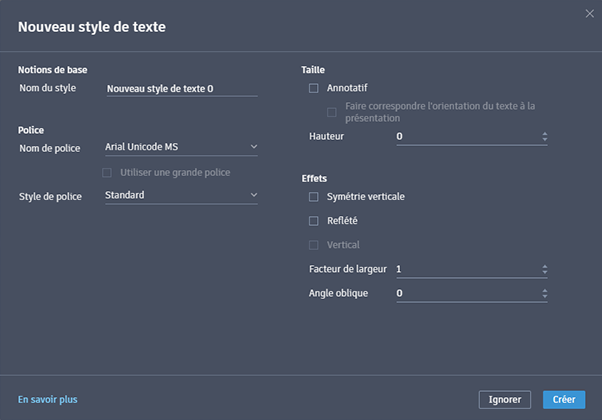Check the Symétrie verticale option
The height and width of the screenshot is (420, 602).
point(314,196)
